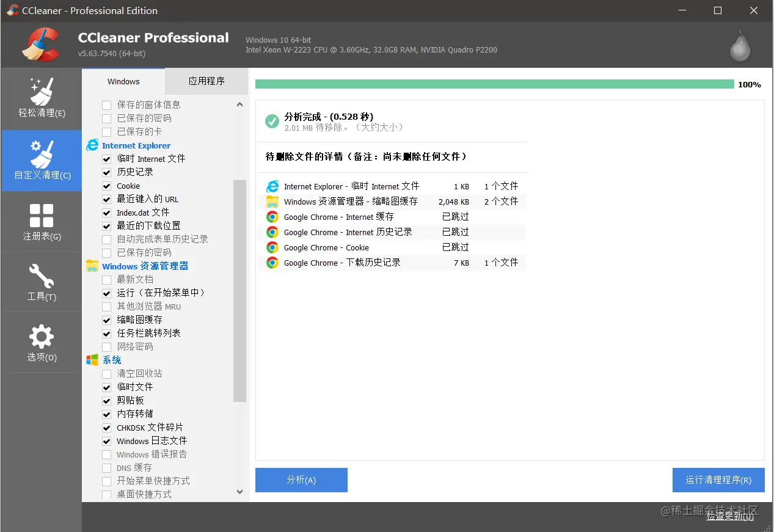
Task: Click Chrome icon beside Internet 历史记录 result
Action: (x=272, y=232)
